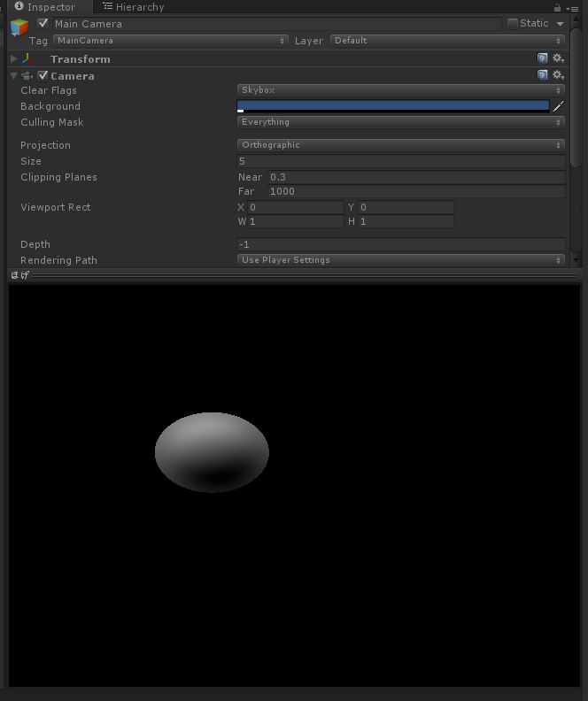This screenshot has width=588, height=701.
Task: Switch to the Hierarchy tab
Action: 133,7
